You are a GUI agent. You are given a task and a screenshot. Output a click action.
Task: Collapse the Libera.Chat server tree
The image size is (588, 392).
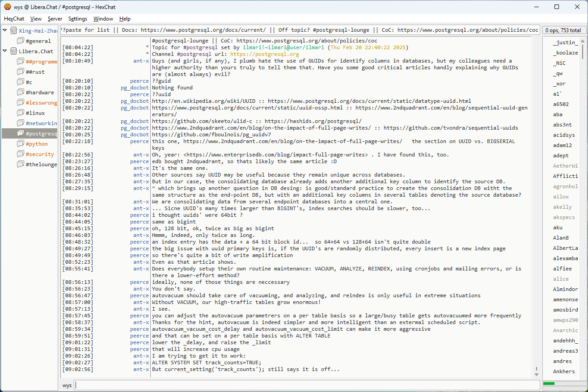pos(5,51)
